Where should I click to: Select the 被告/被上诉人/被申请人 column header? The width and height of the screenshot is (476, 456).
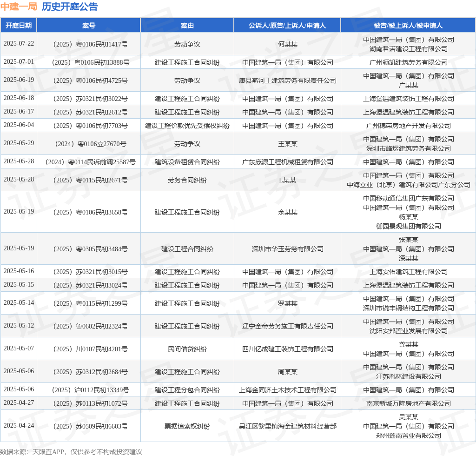(408, 26)
